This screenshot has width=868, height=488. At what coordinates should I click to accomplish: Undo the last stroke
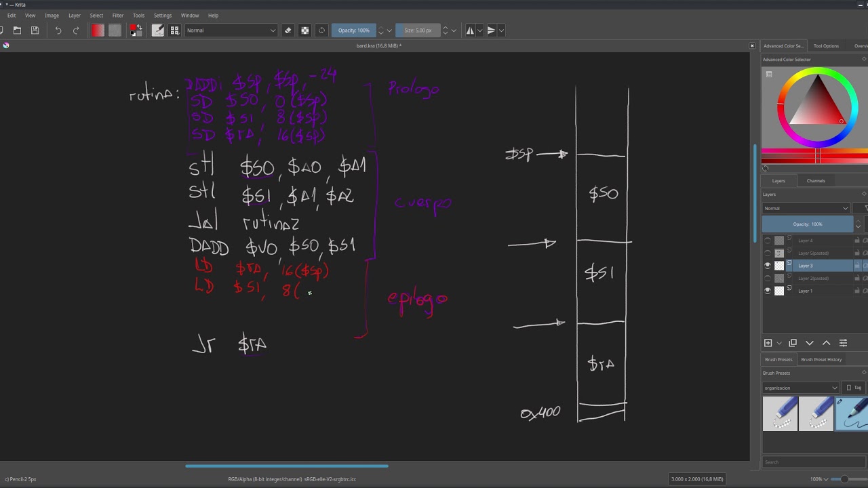(58, 30)
